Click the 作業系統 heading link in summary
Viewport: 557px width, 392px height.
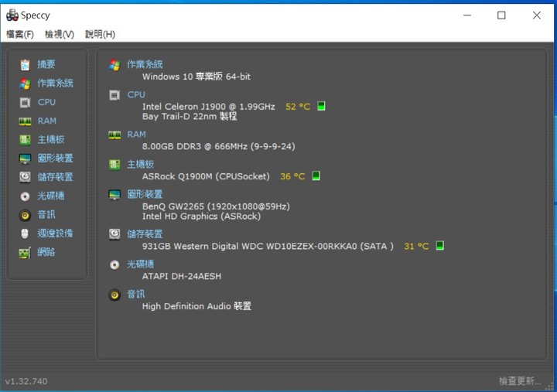click(x=145, y=64)
